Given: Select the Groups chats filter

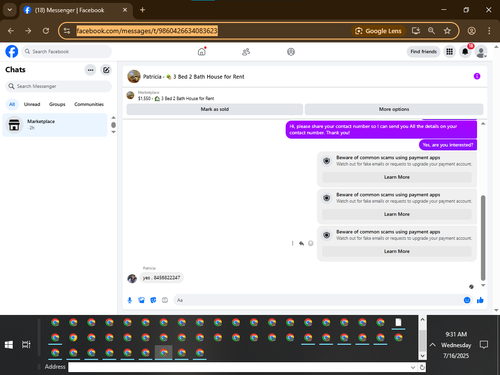Looking at the screenshot, I should tap(57, 104).
